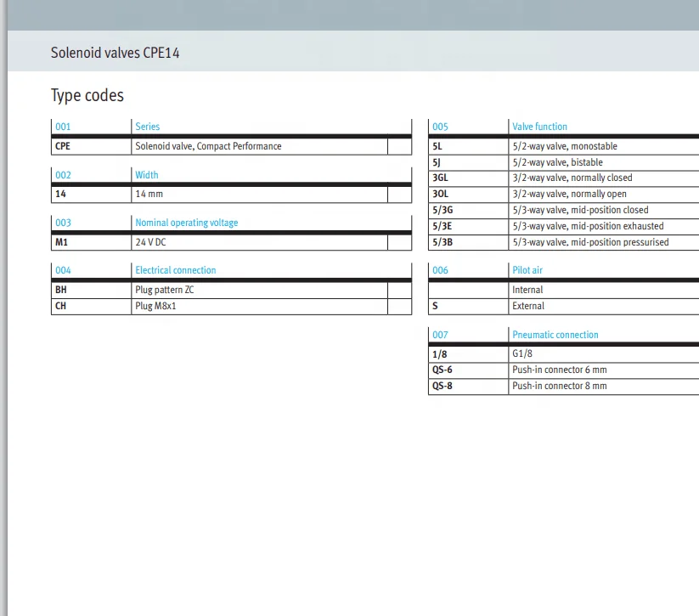Click the 'Pilot air' header
Image resolution: width=699 pixels, height=616 pixels.
tap(527, 270)
